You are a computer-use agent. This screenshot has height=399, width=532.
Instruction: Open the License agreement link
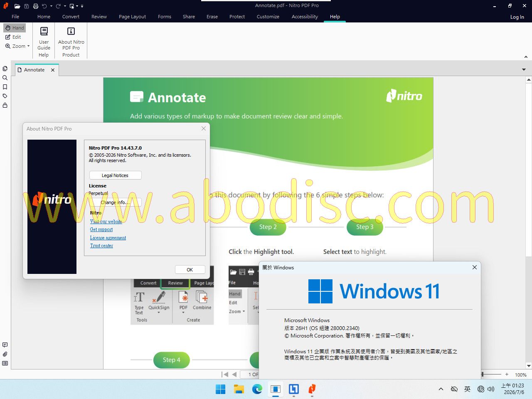[108, 238]
